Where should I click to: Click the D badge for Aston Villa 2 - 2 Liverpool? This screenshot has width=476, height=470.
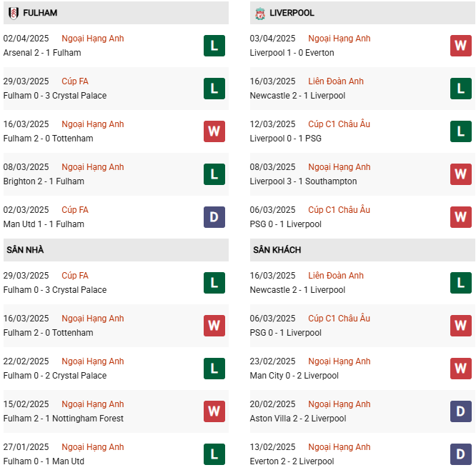point(461,411)
